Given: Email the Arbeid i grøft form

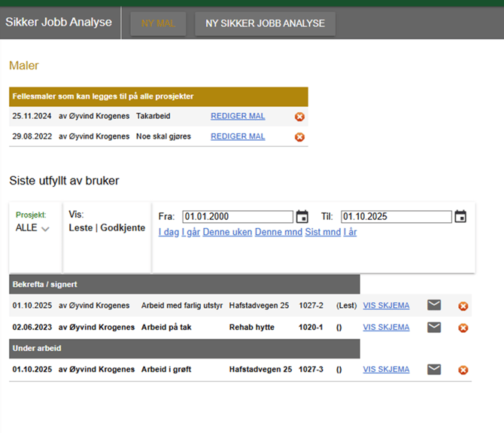Looking at the screenshot, I should [434, 370].
